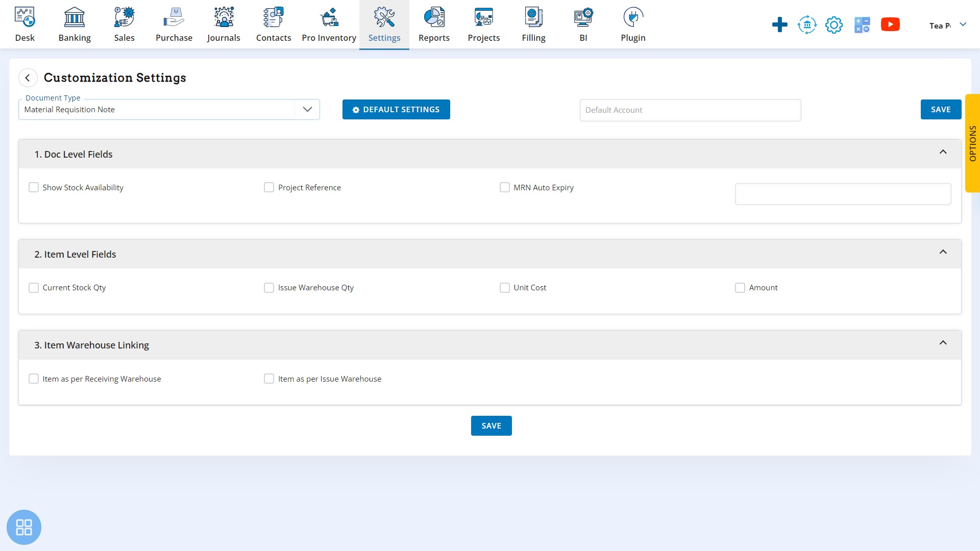Select the Sales menu item
Viewport: 980px width, 551px height.
point(124,24)
